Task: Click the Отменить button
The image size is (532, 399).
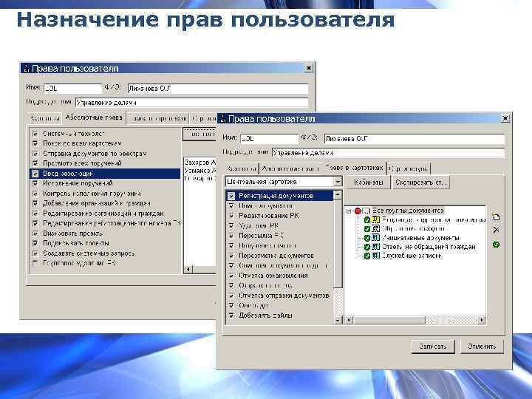Action: pos(482,347)
